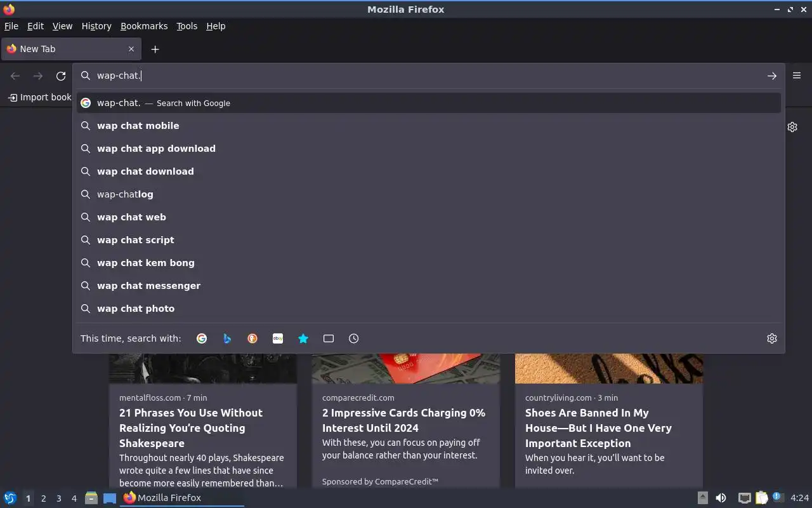Choose suggestion "wap chat web"
Screen dimensions: 812x508
(x=429, y=217)
